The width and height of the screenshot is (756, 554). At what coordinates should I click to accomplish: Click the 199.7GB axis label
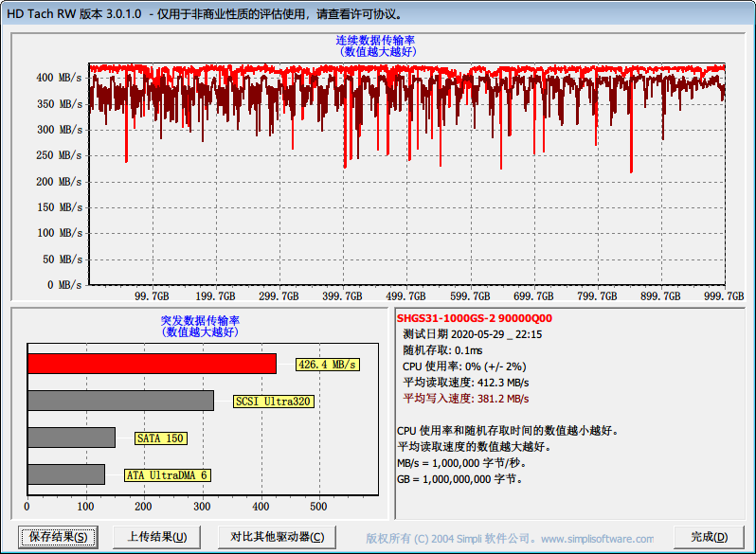click(x=215, y=296)
